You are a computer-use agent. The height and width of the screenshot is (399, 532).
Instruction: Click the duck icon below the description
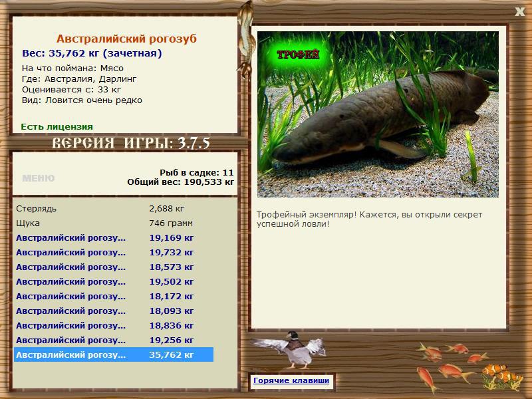coord(289,350)
